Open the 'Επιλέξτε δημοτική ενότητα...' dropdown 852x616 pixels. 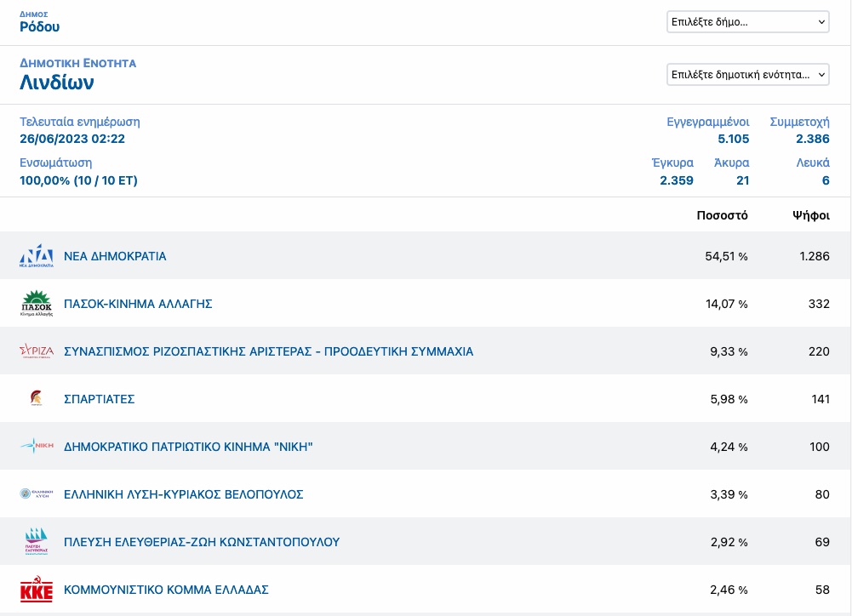747,74
